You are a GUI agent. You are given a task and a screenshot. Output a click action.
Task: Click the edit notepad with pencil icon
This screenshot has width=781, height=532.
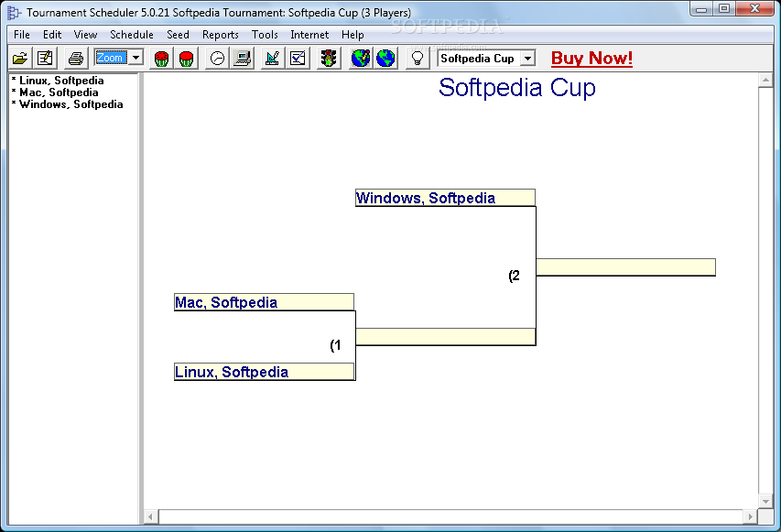tap(46, 59)
